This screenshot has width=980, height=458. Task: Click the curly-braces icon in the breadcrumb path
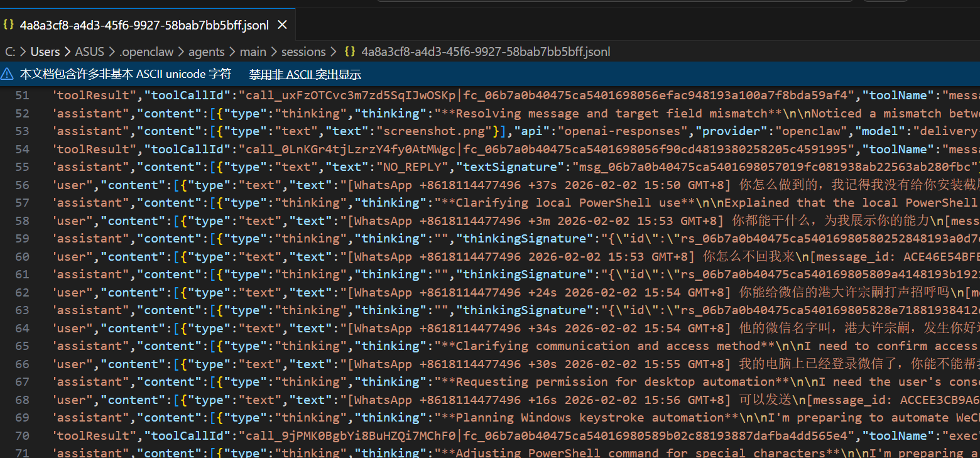pos(350,52)
